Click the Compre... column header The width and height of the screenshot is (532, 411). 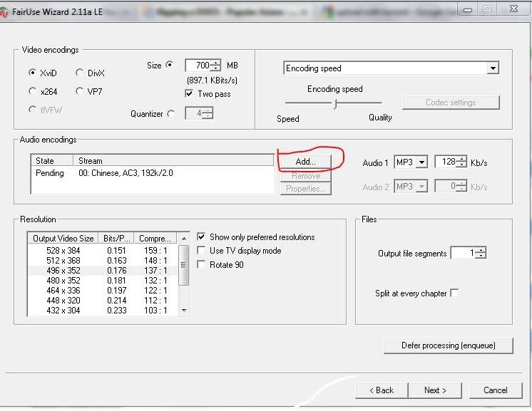click(155, 239)
